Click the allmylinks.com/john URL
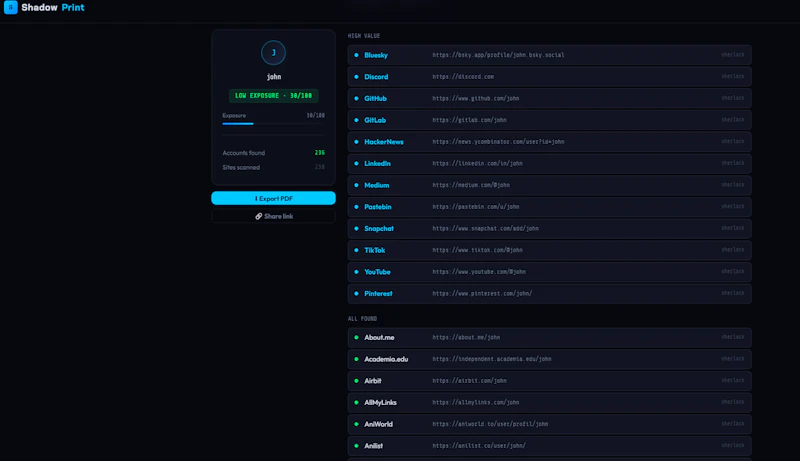This screenshot has width=800, height=461. pos(476,402)
